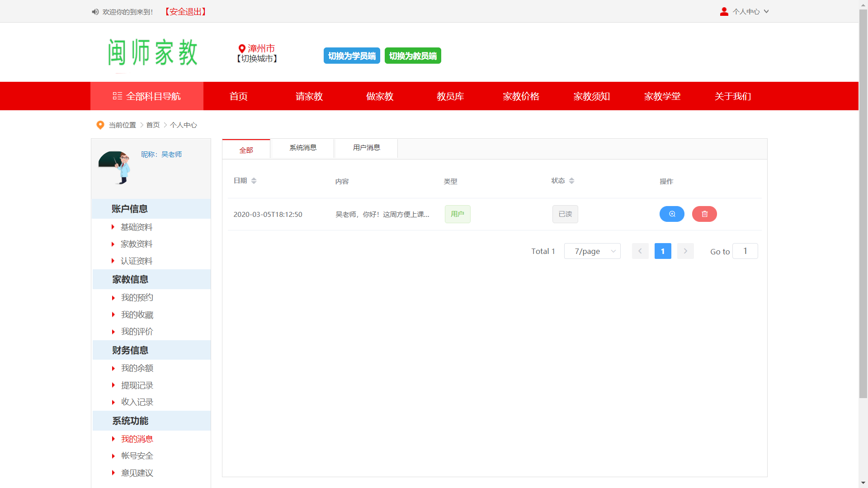Sort the table by 状态 column
Image resolution: width=868 pixels, height=488 pixels.
(571, 181)
